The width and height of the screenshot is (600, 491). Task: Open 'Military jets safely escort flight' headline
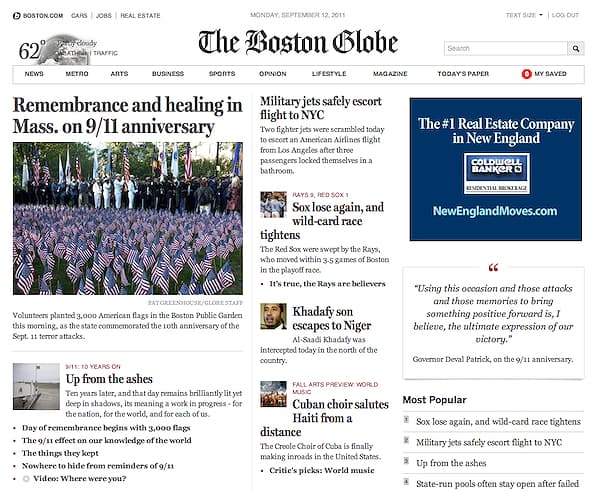point(321,108)
